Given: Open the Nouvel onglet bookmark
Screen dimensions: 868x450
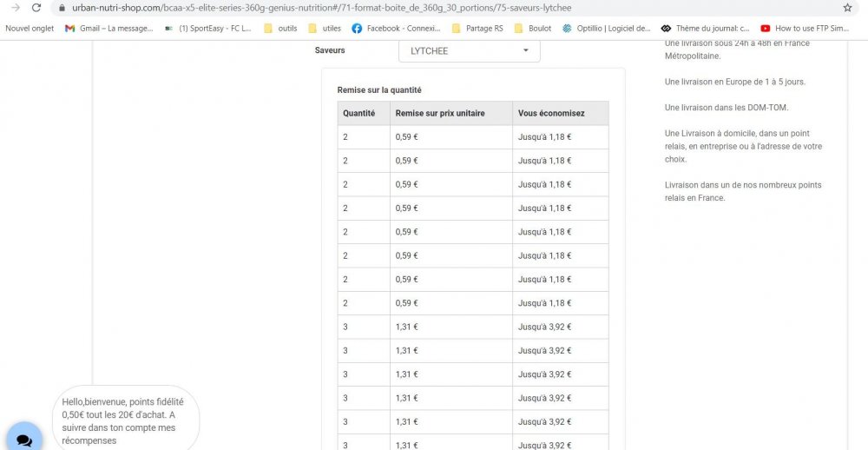Looking at the screenshot, I should (x=30, y=29).
